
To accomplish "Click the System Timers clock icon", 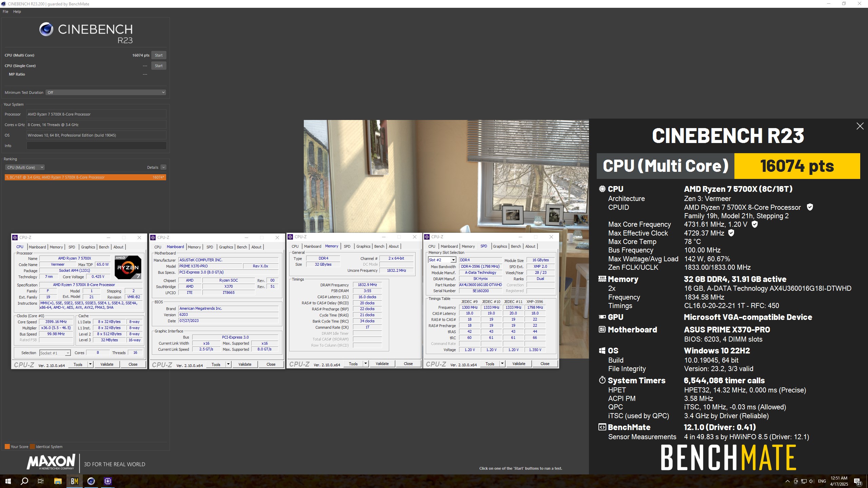I will point(602,380).
